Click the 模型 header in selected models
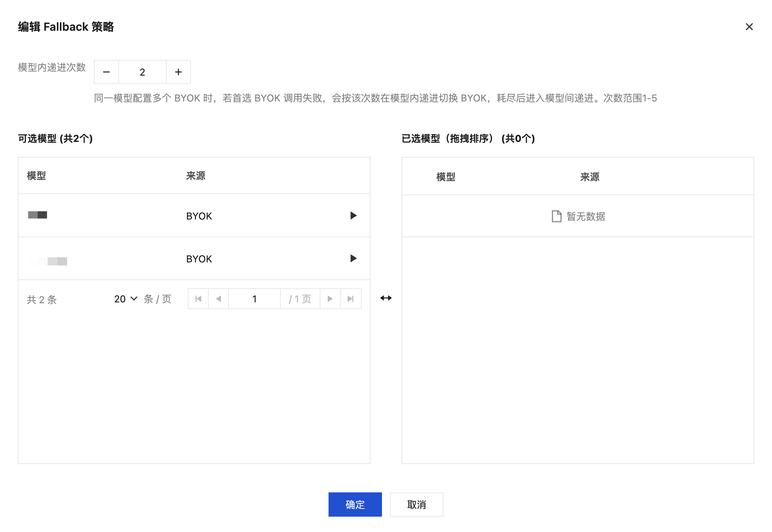 point(446,177)
